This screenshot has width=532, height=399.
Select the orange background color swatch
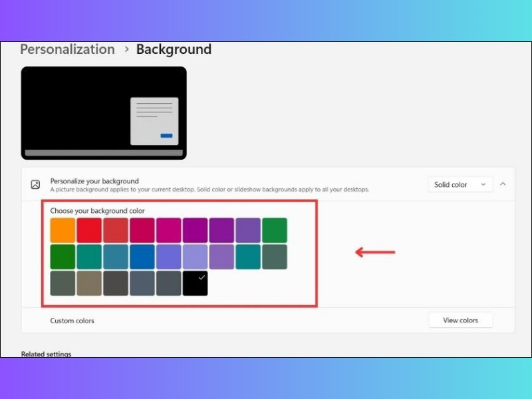tap(63, 230)
